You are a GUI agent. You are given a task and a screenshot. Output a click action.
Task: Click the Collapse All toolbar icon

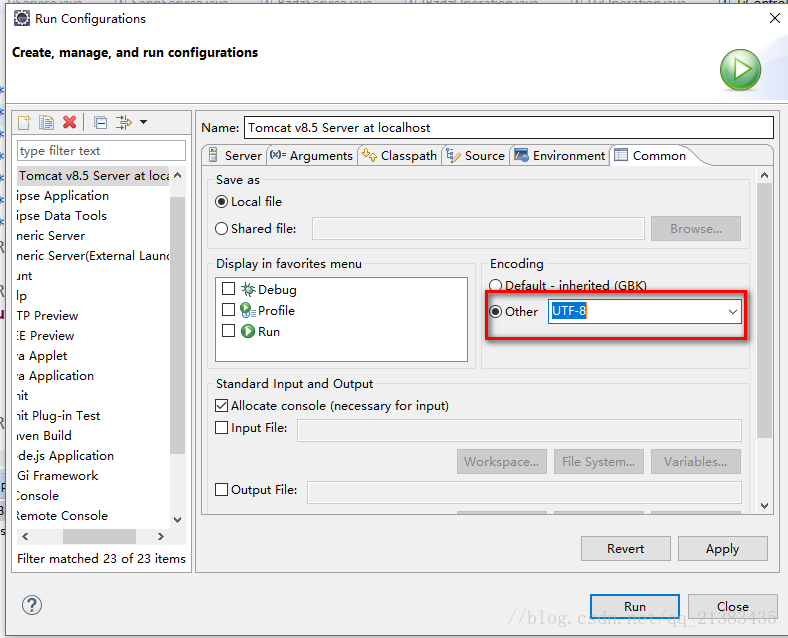click(101, 122)
